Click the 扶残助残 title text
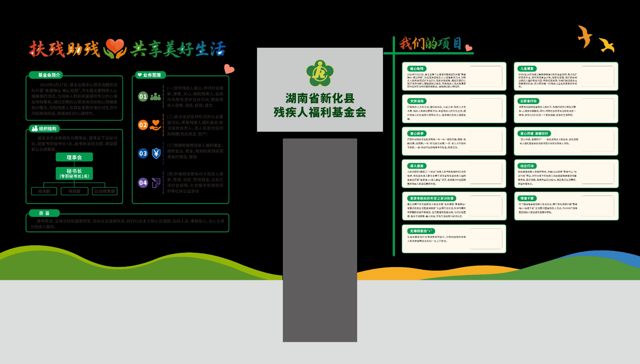Screen dimensions: 640x364 (65, 49)
